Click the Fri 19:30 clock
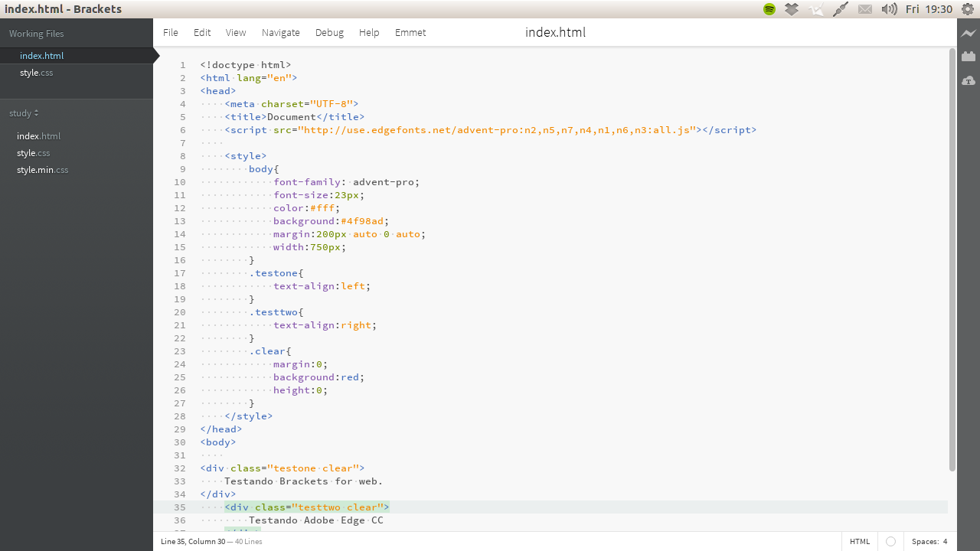The width and height of the screenshot is (980, 551). coord(929,9)
